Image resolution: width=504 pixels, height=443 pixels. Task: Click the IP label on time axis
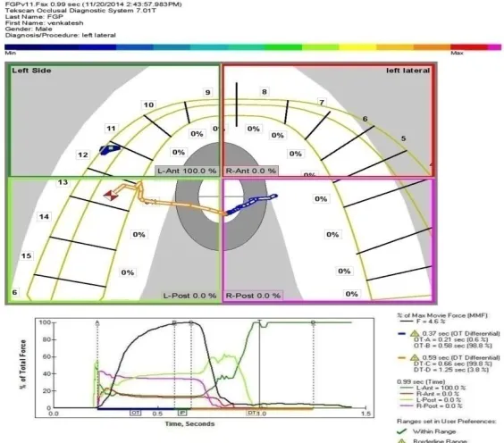click(x=182, y=413)
